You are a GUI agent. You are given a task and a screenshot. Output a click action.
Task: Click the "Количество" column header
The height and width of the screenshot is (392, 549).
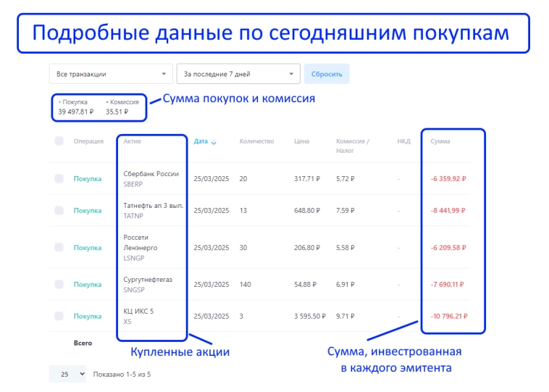256,141
